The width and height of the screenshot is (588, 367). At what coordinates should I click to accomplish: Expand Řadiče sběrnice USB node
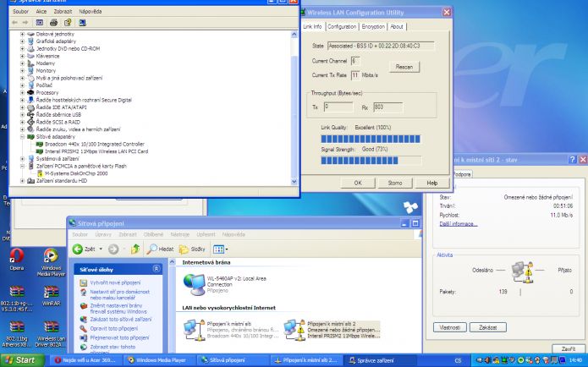pos(22,115)
